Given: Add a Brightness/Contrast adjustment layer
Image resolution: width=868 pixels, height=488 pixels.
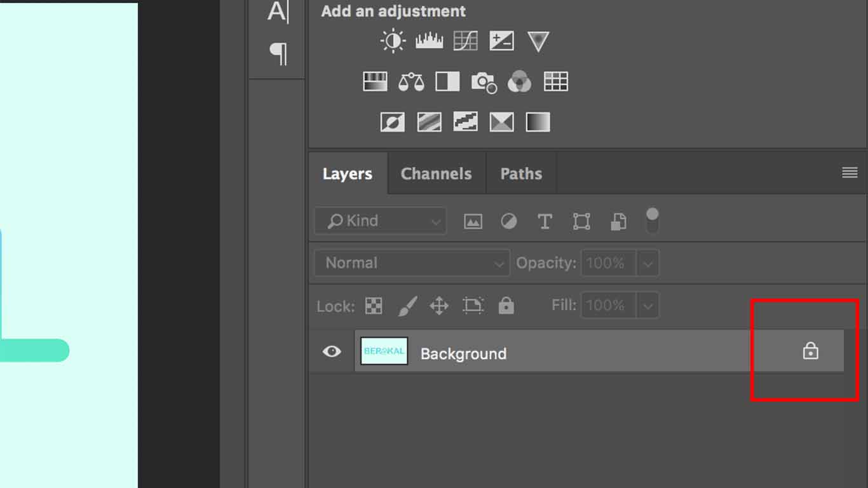Looking at the screenshot, I should [393, 40].
